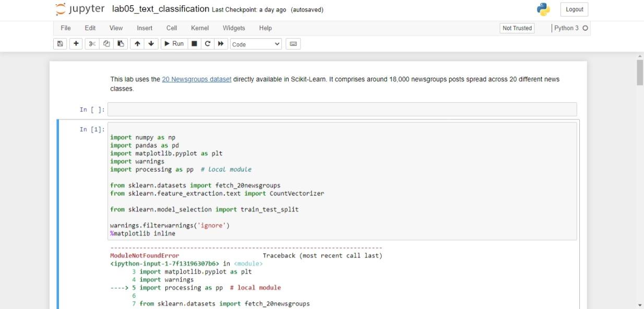The width and height of the screenshot is (644, 309).
Task: Click the import cell code editor
Action: pyautogui.click(x=342, y=181)
